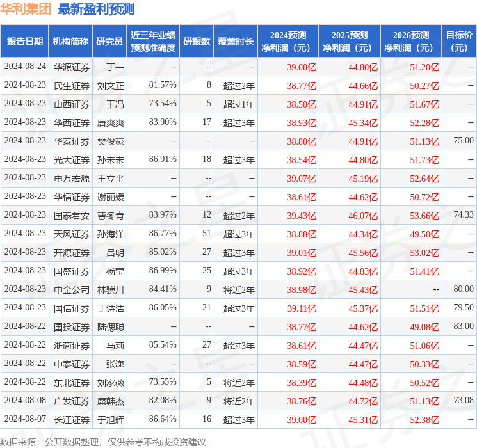Click the 华利集团 title link
The image size is (477, 448).
coord(26,9)
